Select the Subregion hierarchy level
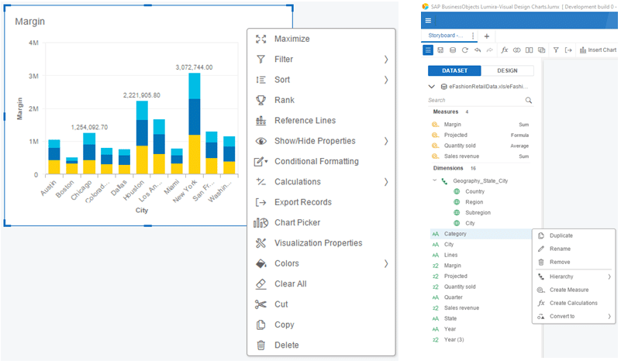This screenshot has height=364, width=621. [x=478, y=213]
